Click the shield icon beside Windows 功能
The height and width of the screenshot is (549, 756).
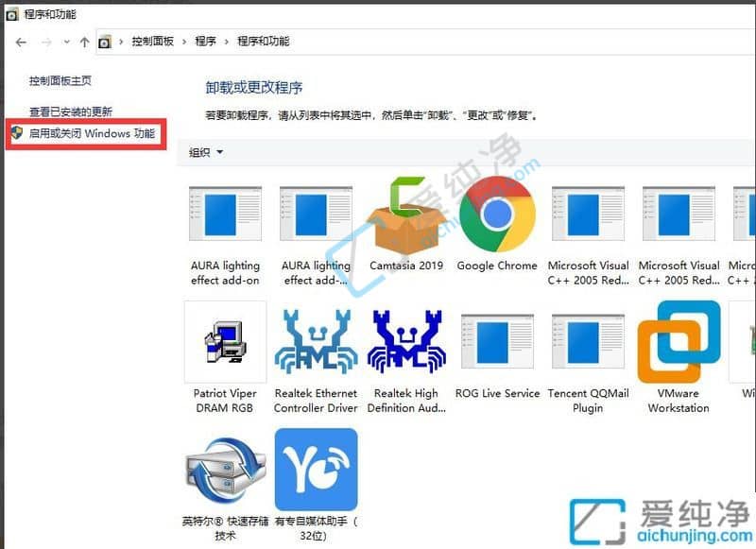(x=17, y=132)
